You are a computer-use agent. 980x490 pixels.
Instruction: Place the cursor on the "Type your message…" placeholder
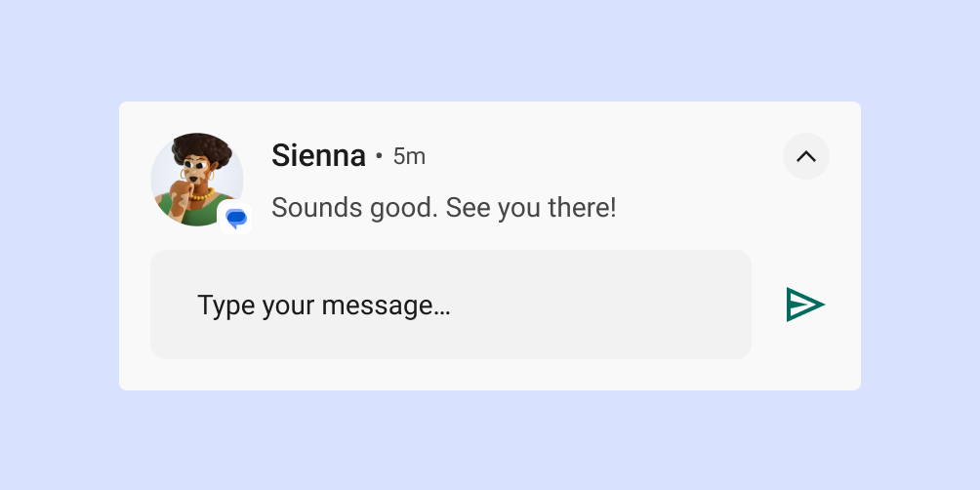point(323,306)
